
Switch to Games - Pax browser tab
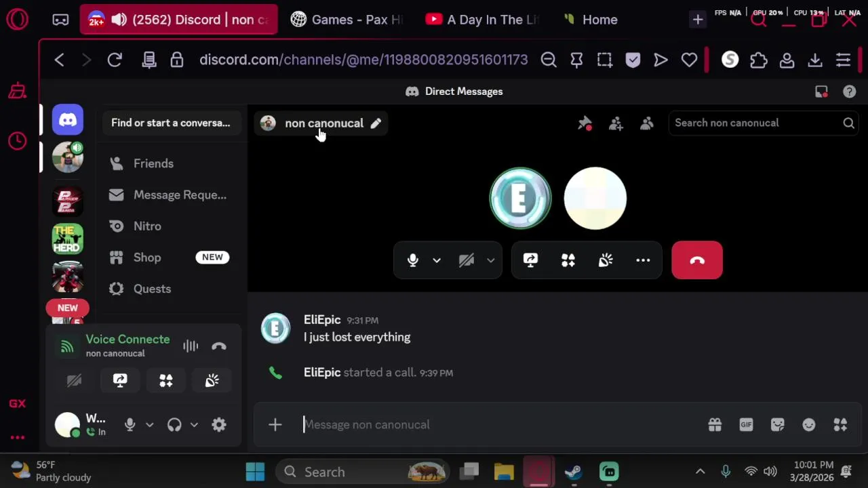347,20
